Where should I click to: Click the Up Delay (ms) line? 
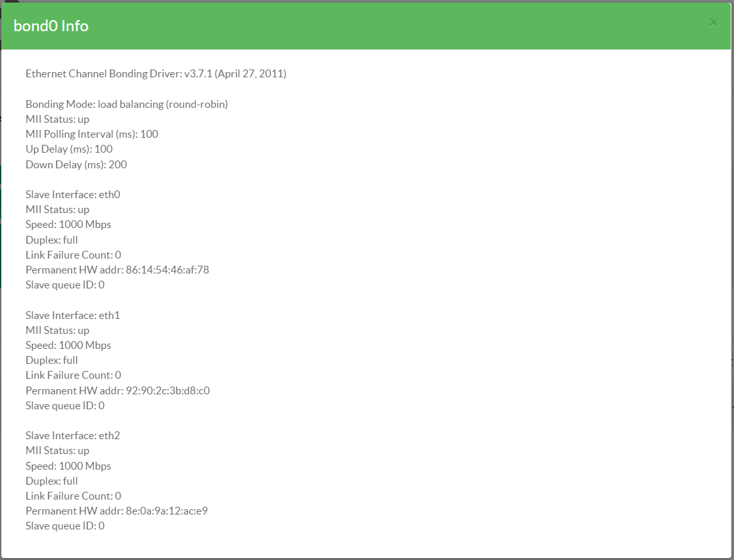coord(69,149)
